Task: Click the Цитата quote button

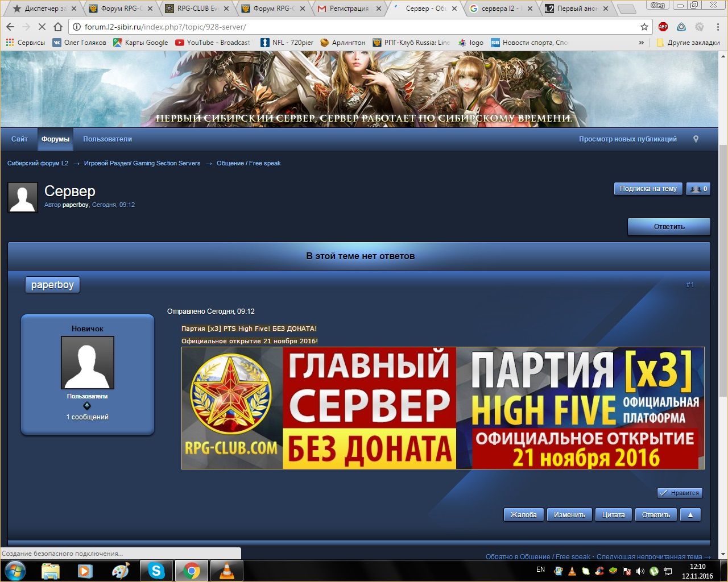Action: [x=613, y=514]
